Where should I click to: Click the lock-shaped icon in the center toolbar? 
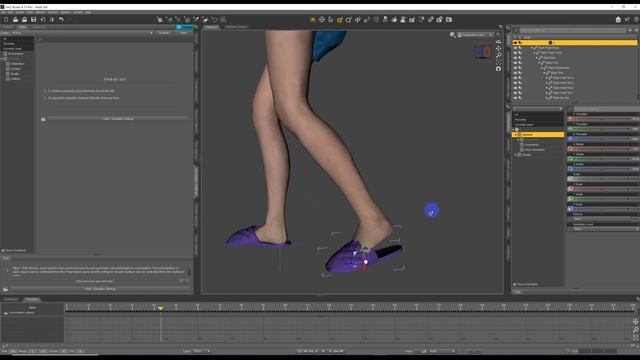point(440,20)
